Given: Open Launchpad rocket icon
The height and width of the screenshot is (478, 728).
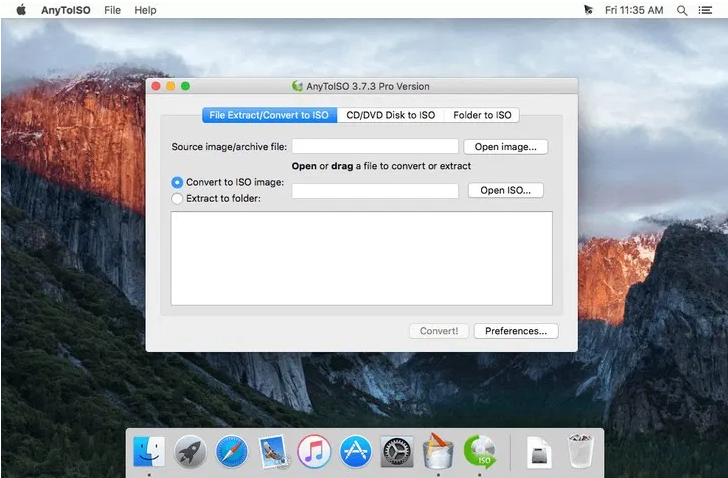Looking at the screenshot, I should point(190,452).
